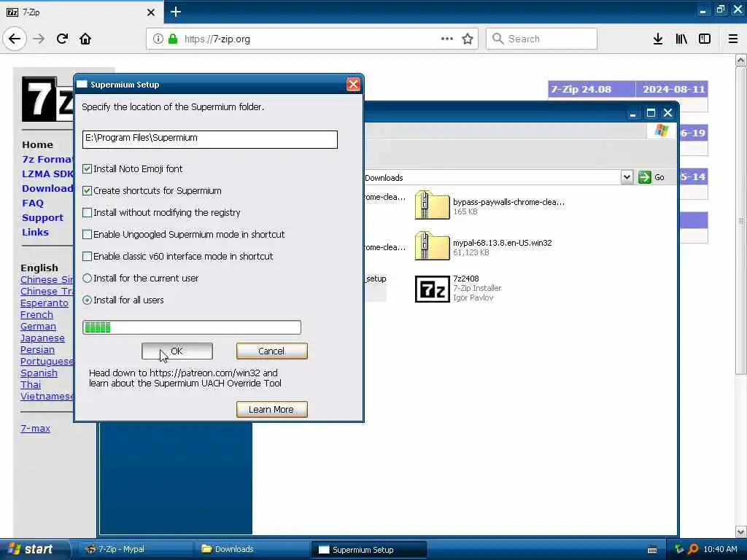The height and width of the screenshot is (560, 747).
Task: Open the library bookshelf icon
Action: click(x=681, y=39)
